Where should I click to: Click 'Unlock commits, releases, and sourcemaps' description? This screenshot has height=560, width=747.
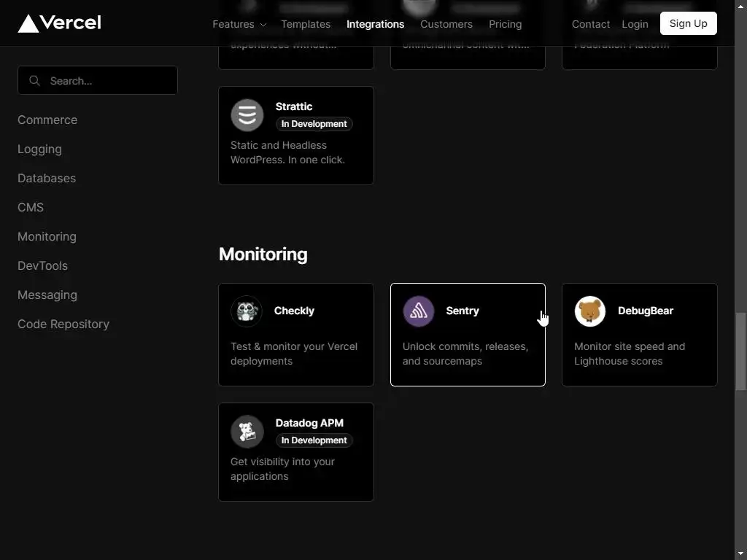tap(465, 354)
